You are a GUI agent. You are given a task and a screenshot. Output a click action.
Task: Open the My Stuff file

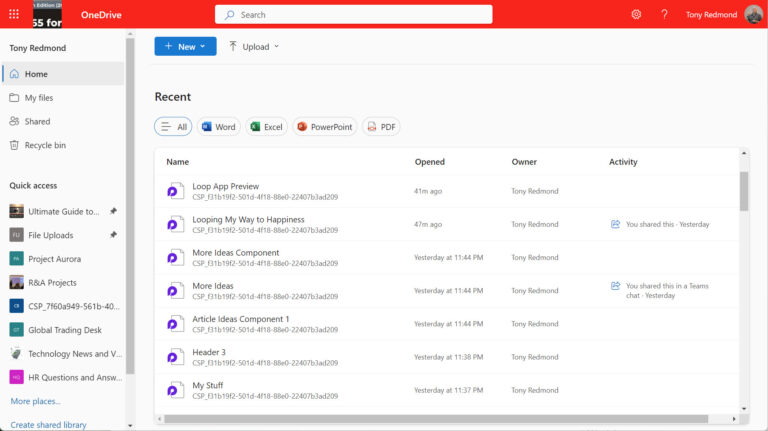point(208,385)
